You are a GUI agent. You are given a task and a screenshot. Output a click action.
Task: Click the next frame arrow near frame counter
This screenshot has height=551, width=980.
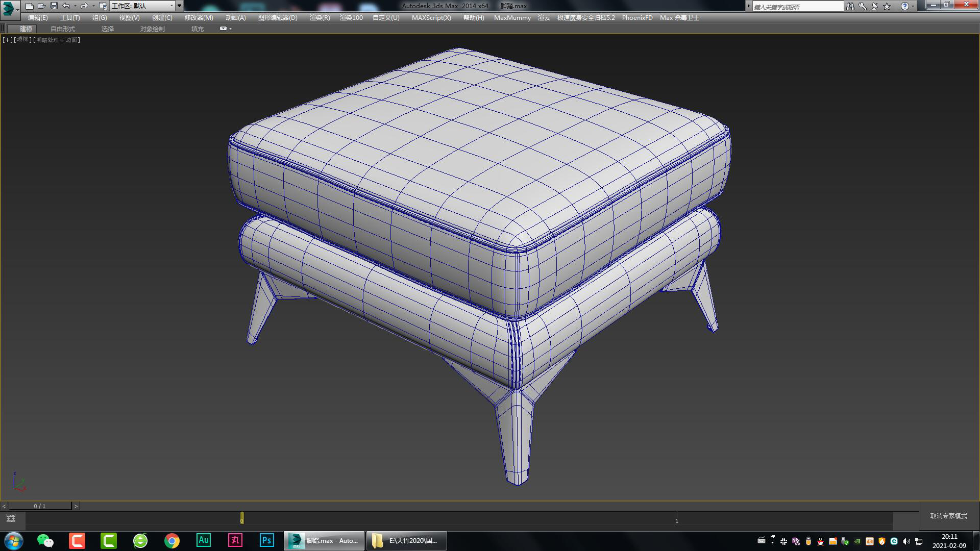pyautogui.click(x=77, y=506)
